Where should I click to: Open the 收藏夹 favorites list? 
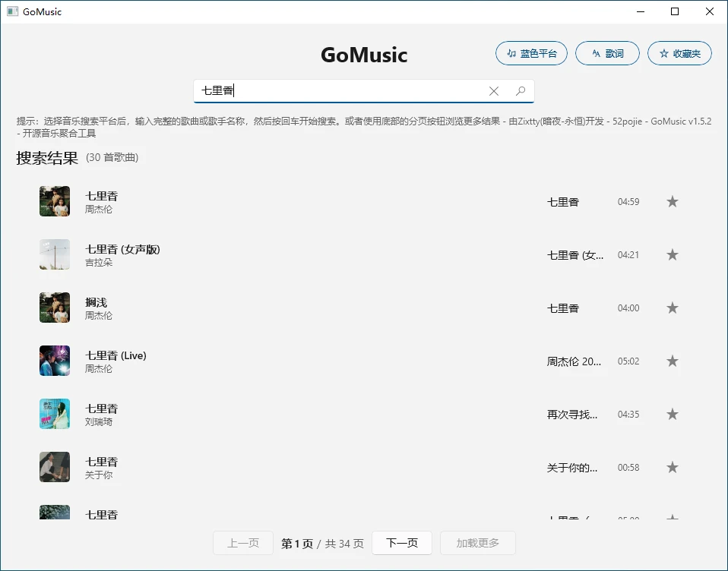click(x=679, y=54)
